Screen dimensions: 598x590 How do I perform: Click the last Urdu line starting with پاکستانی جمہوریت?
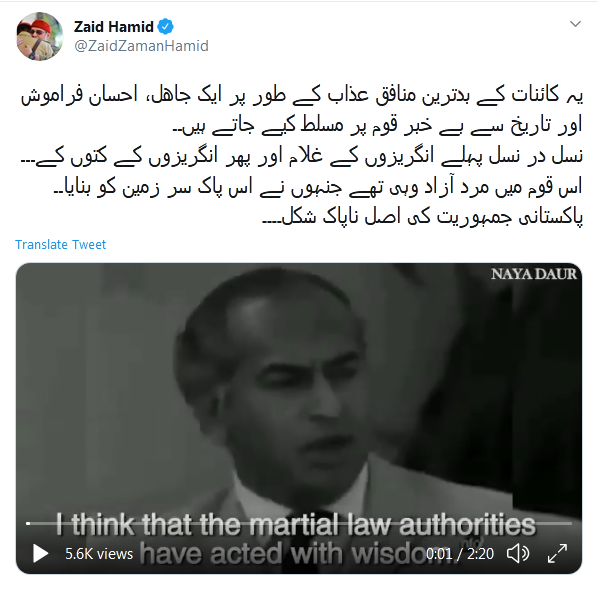[423, 218]
